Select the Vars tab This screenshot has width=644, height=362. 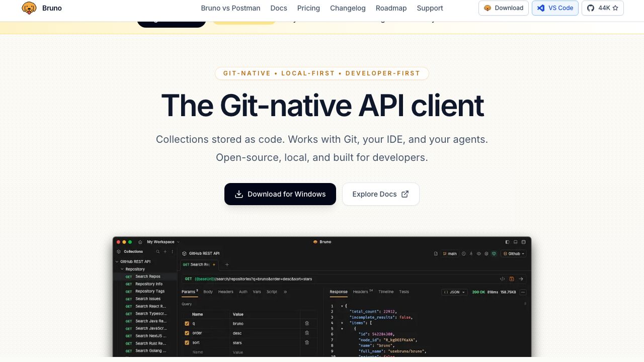[257, 292]
